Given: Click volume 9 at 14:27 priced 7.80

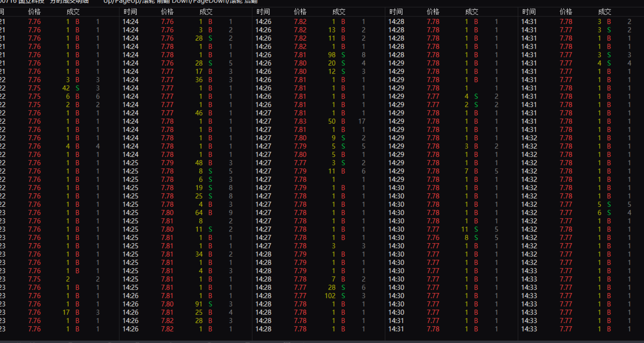Looking at the screenshot, I should coord(334,138).
